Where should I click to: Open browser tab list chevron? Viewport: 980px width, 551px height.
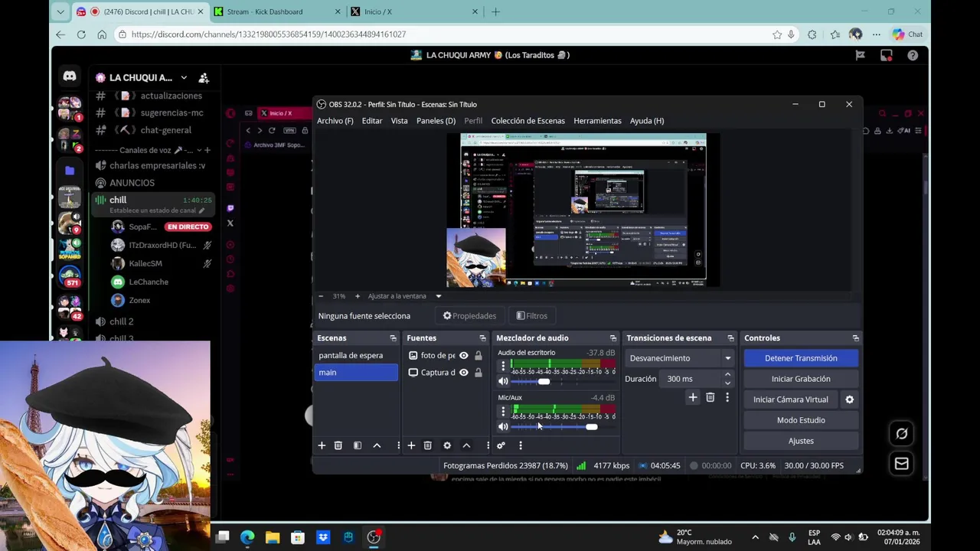click(x=60, y=11)
